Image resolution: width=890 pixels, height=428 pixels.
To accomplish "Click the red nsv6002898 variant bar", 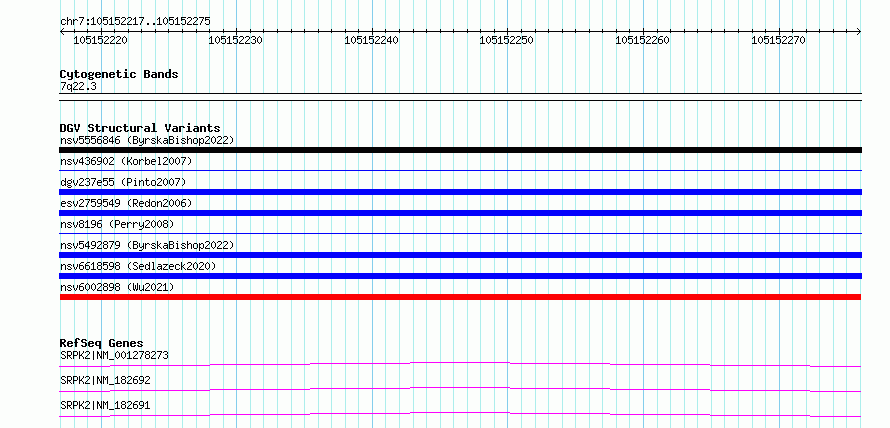I will pos(460,297).
